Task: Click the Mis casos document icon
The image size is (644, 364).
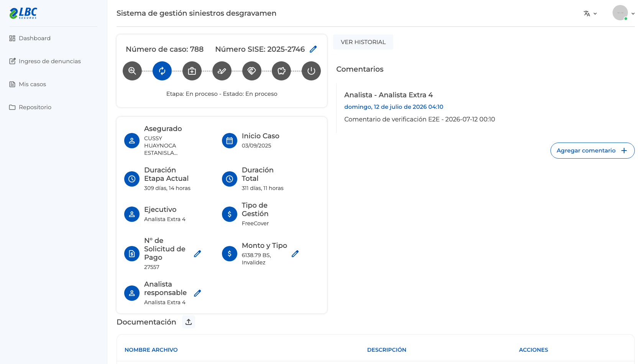Action: 12,84
